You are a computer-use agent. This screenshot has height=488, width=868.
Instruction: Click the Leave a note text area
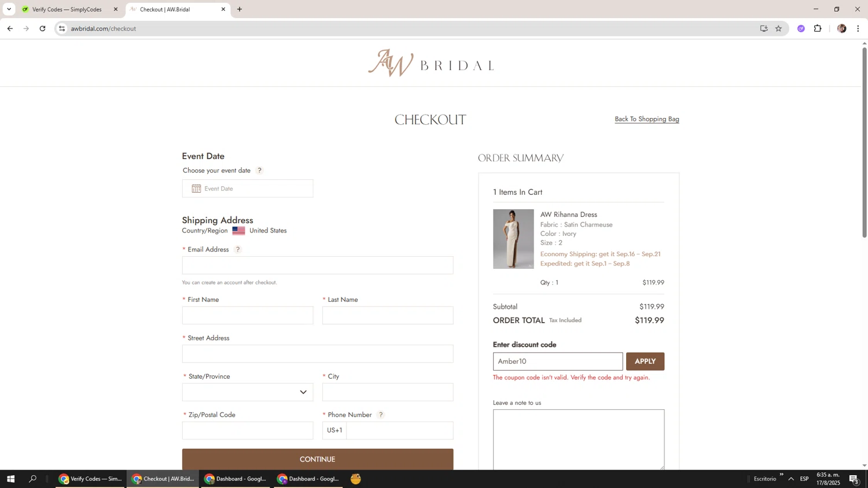coord(579,439)
